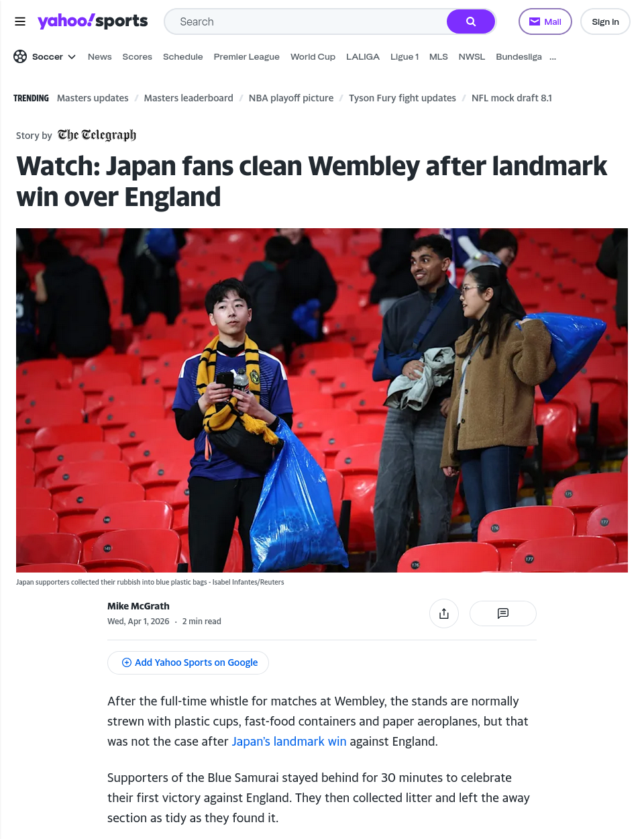Select the Premier League nav item
644x839 pixels.
pos(246,57)
